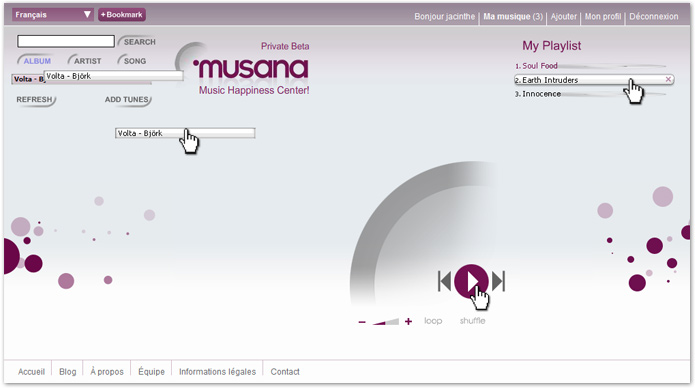Skip to the previous track
The height and width of the screenshot is (388, 695).
pos(444,281)
